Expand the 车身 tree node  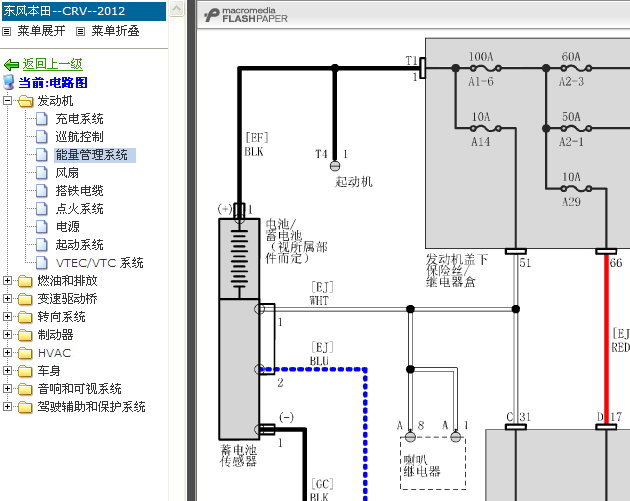point(7,370)
